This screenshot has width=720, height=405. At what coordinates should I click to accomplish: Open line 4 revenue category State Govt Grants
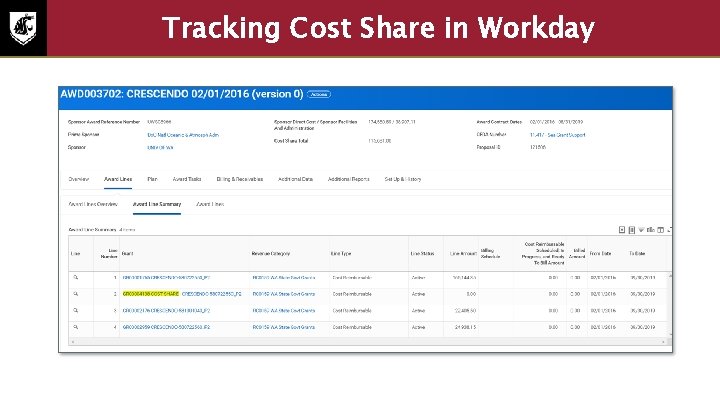pos(284,327)
